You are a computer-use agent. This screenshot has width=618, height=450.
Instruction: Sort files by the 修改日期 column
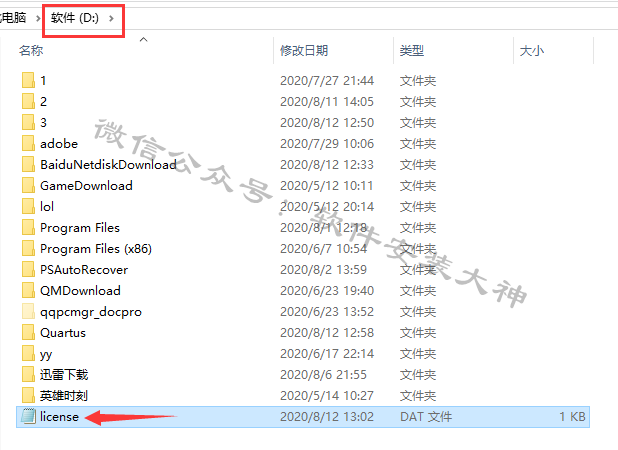point(304,50)
